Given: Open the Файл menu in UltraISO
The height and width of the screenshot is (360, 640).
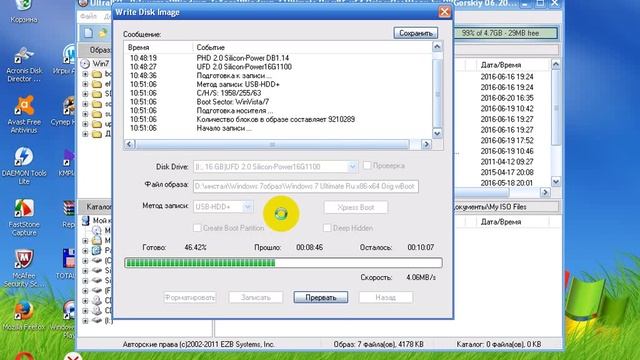Looking at the screenshot, I should [89, 16].
